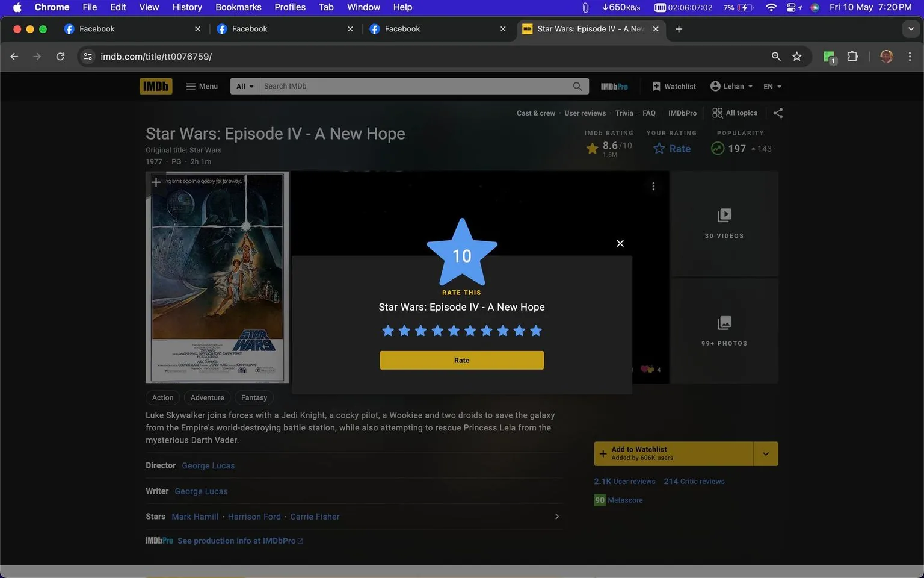This screenshot has width=924, height=578.
Task: Click the Search IMDb input field
Action: pos(415,85)
